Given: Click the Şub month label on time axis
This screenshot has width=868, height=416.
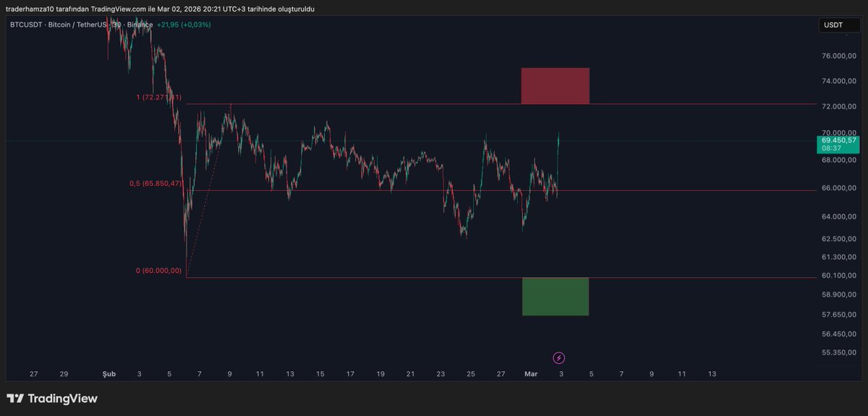Looking at the screenshot, I should 109,374.
